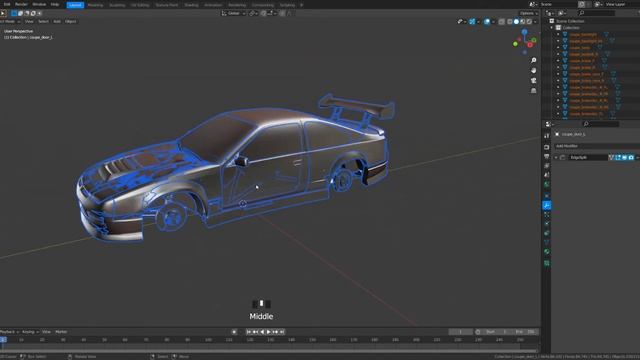The height and width of the screenshot is (360, 640).
Task: Click the blue Z axis on navigation gizmo
Action: pyautogui.click(x=524, y=32)
